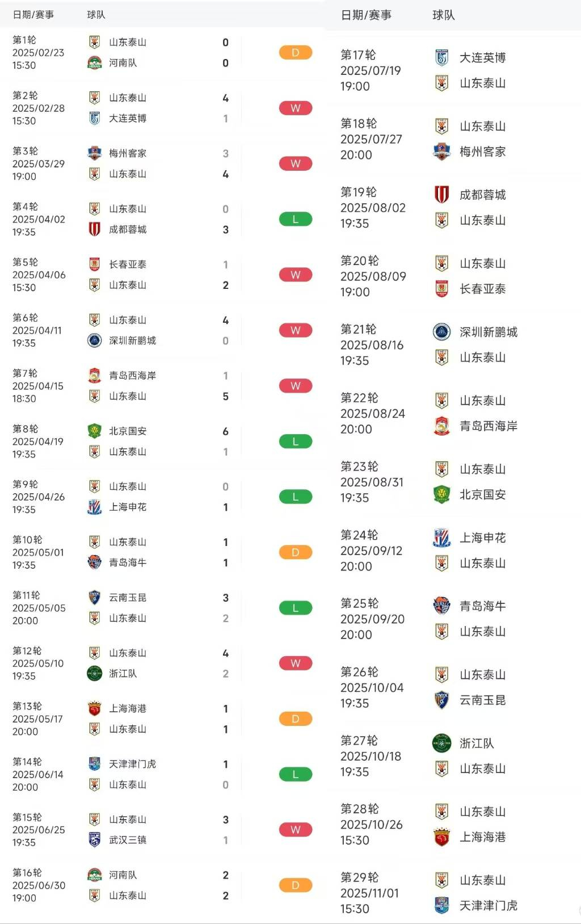Click Shenzhen Peng City logo in round 21
581x924 pixels.
[441, 332]
